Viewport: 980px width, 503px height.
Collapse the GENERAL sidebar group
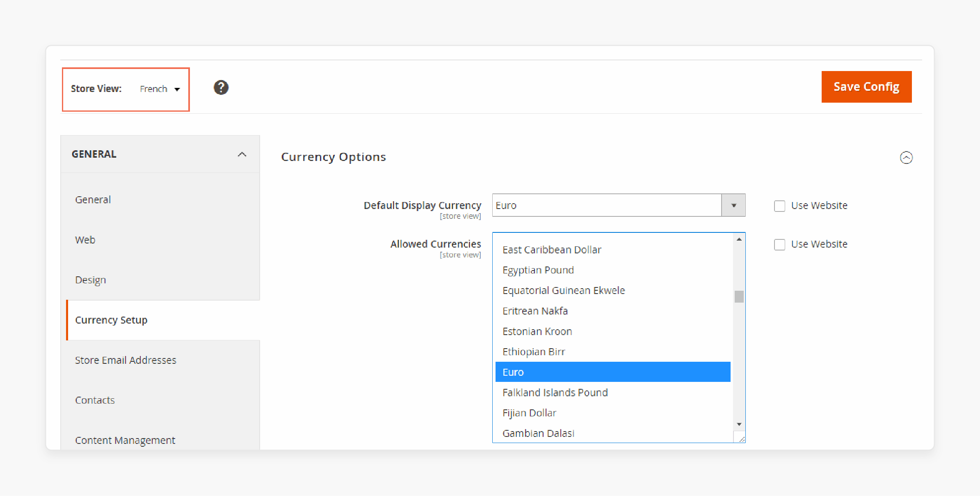coord(242,154)
